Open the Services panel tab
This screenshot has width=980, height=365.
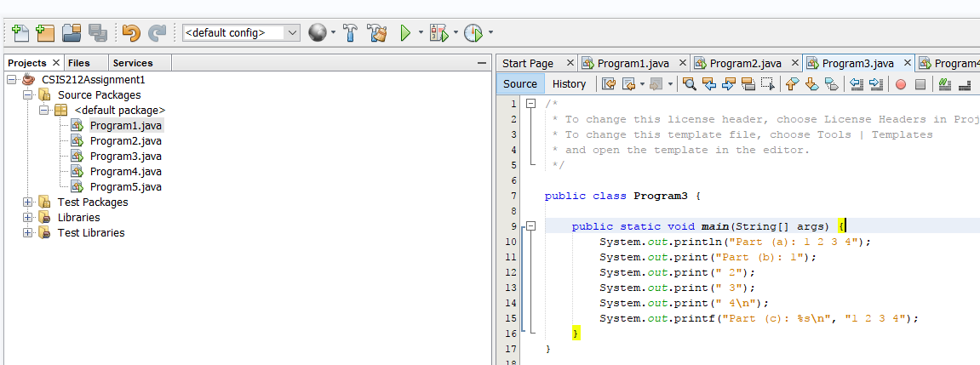tap(133, 63)
